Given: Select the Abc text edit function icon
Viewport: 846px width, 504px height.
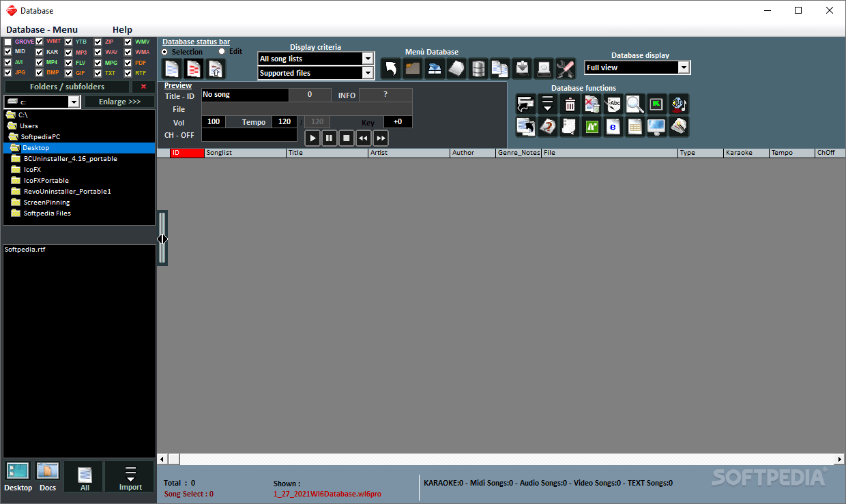Looking at the screenshot, I should [613, 104].
